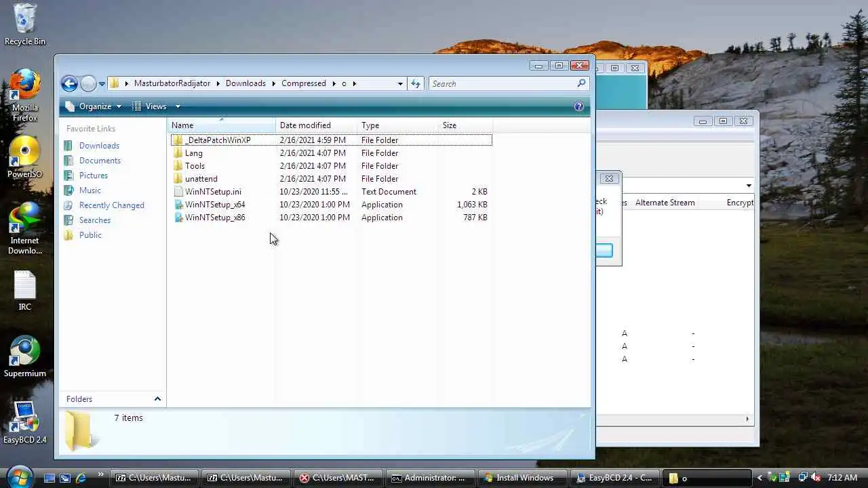Open Pictures favorite link

pyautogui.click(x=94, y=176)
